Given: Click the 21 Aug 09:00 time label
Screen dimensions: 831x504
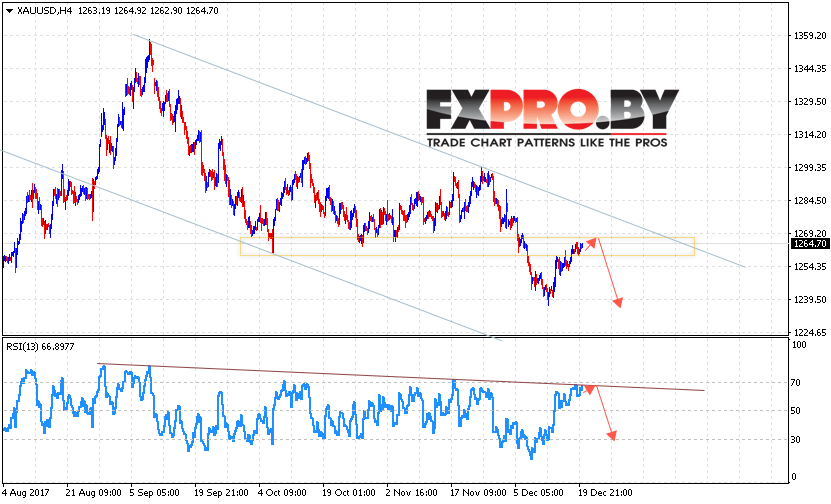Looking at the screenshot, I should (x=93, y=492).
